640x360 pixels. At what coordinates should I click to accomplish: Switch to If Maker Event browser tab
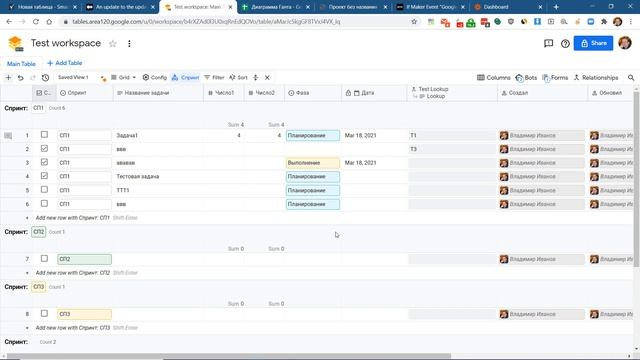click(431, 7)
